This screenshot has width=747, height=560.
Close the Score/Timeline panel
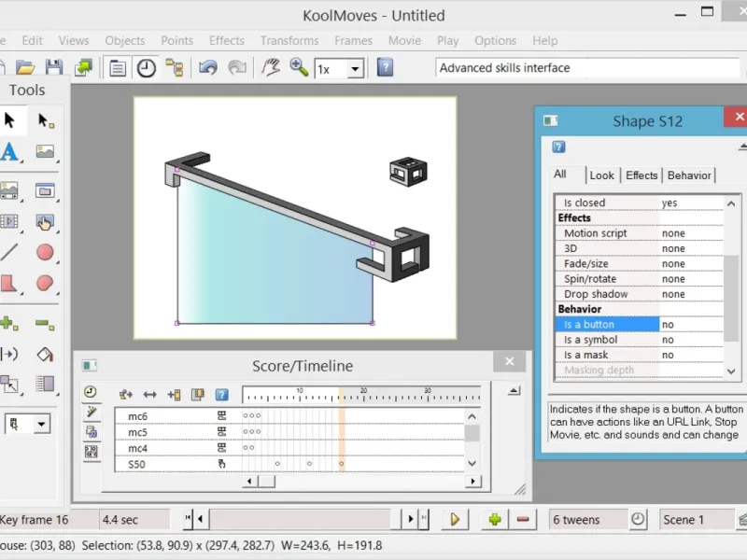[x=509, y=361]
